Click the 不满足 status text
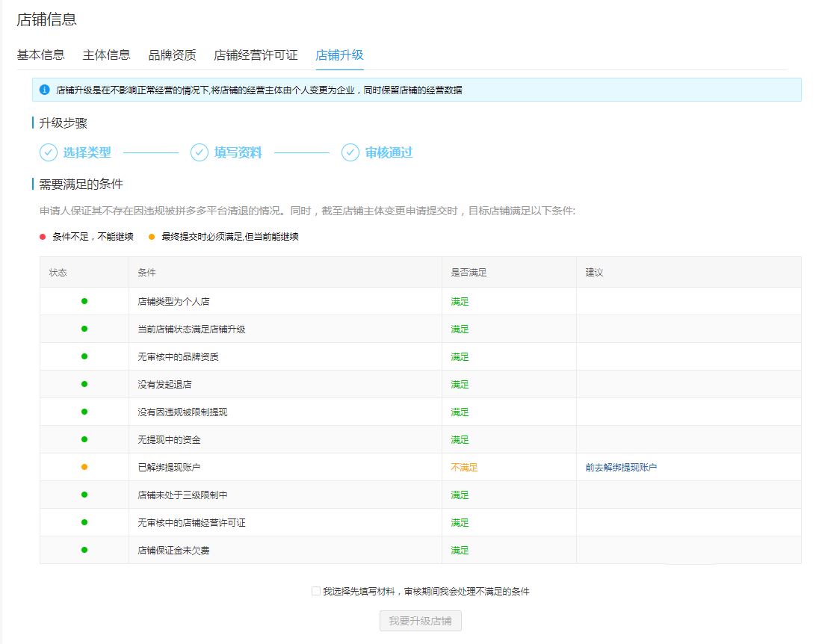The height and width of the screenshot is (644, 816). coord(463,468)
